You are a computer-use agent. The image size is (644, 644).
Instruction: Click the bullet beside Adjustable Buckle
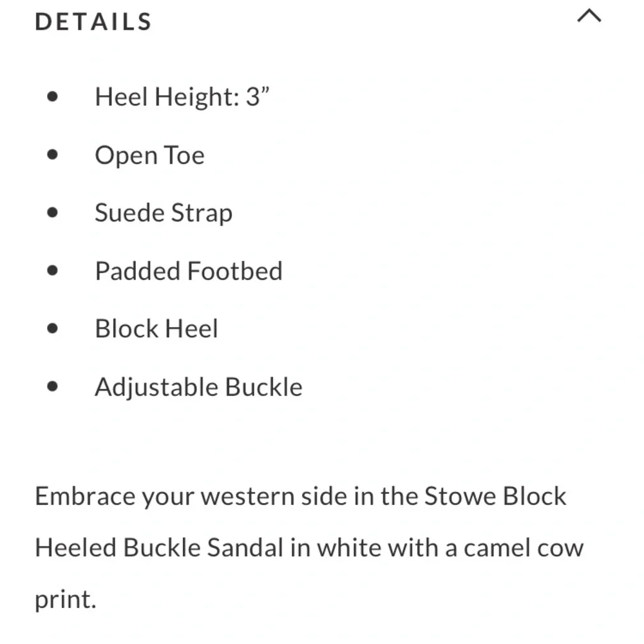coord(53,387)
